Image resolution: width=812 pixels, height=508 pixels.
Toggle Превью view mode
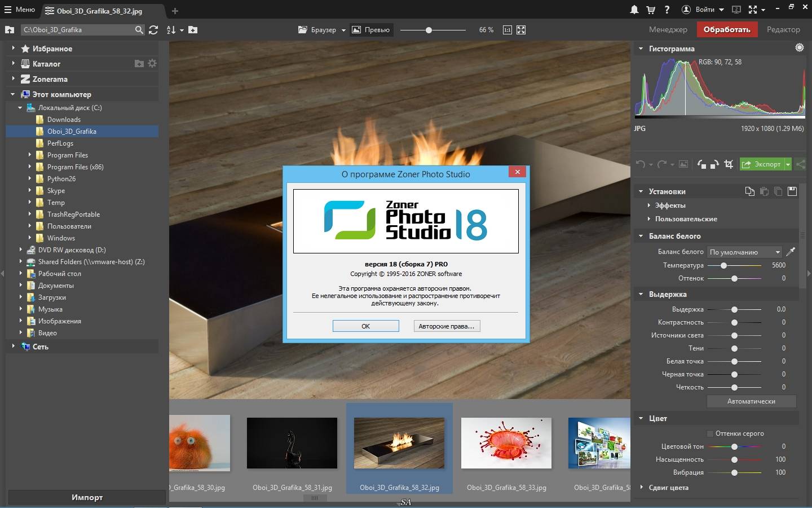[x=371, y=30]
